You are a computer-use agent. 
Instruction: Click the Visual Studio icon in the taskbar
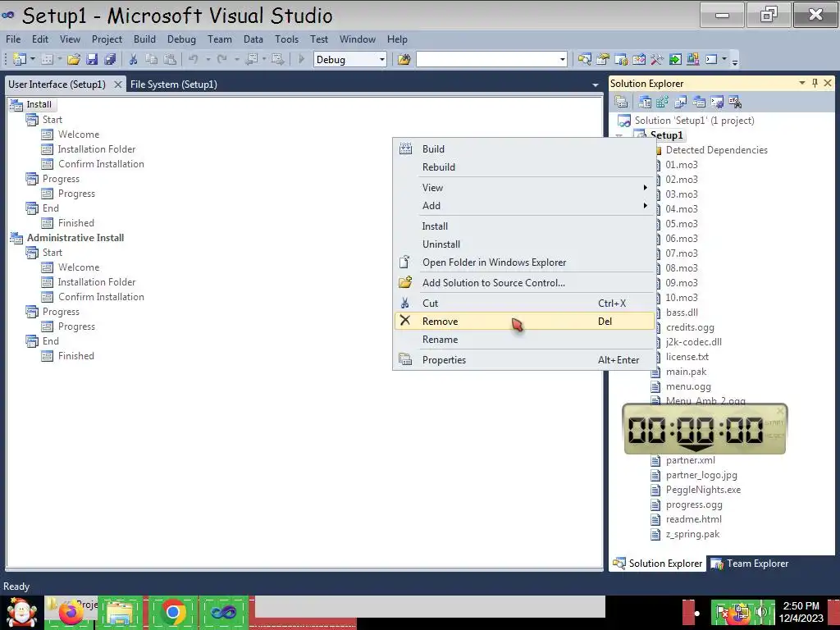click(223, 612)
